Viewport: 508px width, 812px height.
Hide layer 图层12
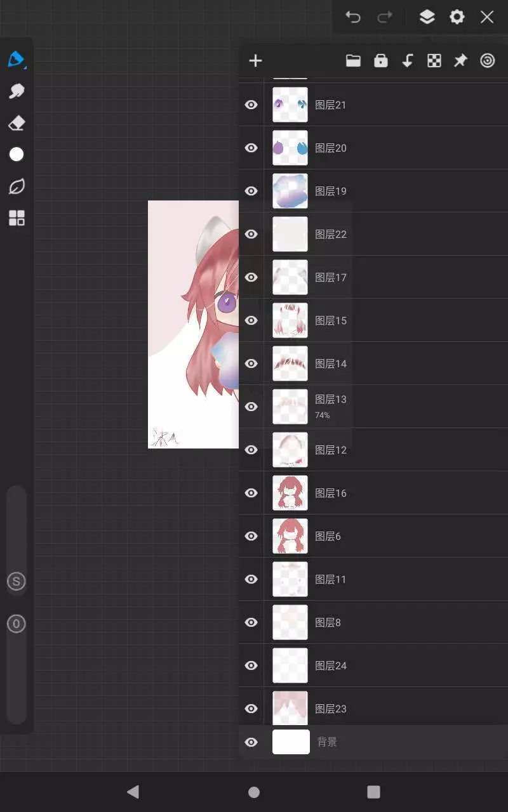point(251,450)
